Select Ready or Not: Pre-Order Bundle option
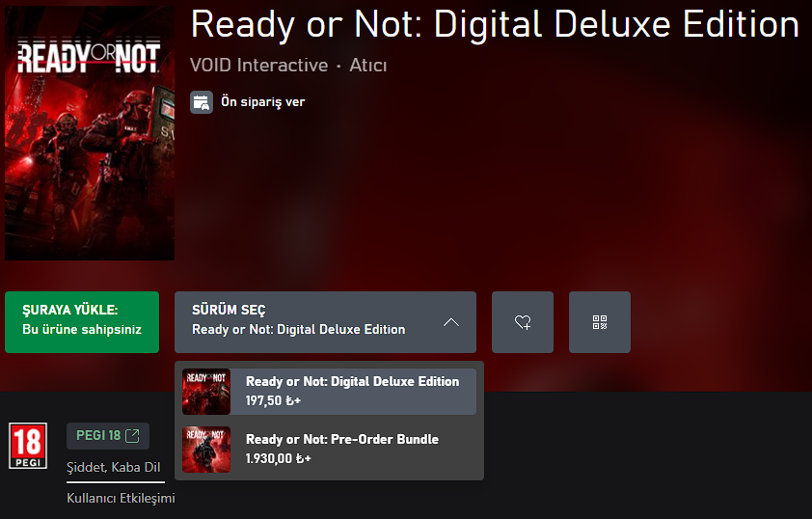812x519 pixels. (x=329, y=450)
